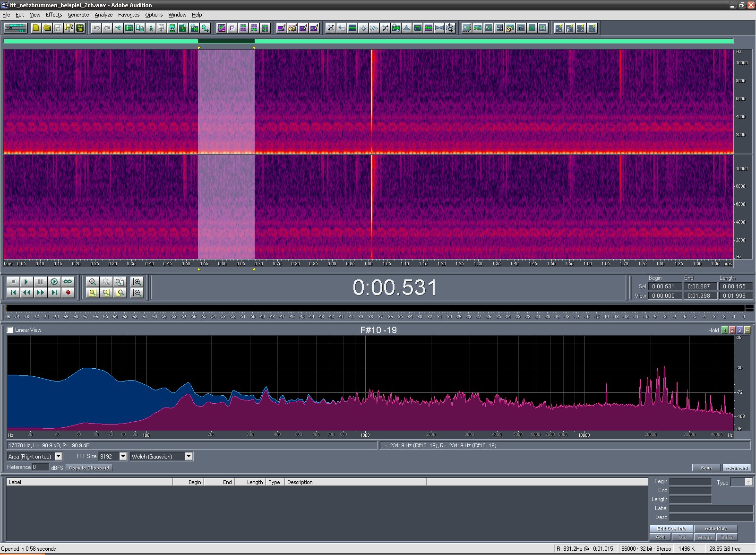Click the Open File folder icon

[x=47, y=28]
